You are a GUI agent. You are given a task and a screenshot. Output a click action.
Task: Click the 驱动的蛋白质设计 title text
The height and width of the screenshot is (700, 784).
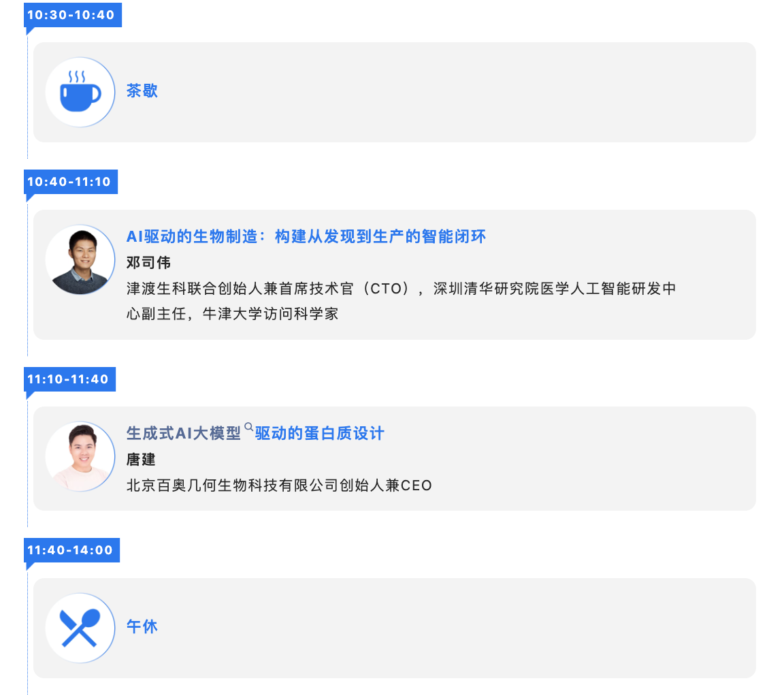pyautogui.click(x=320, y=434)
